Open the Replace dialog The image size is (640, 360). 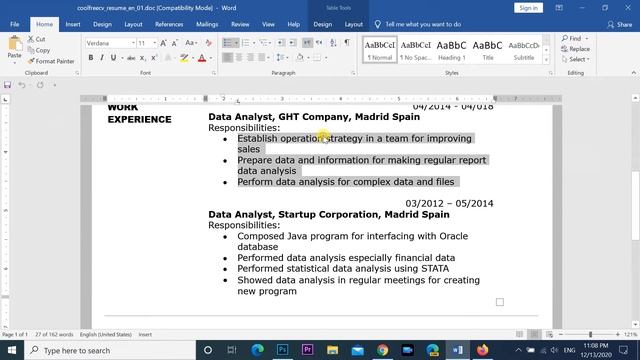coord(576,49)
